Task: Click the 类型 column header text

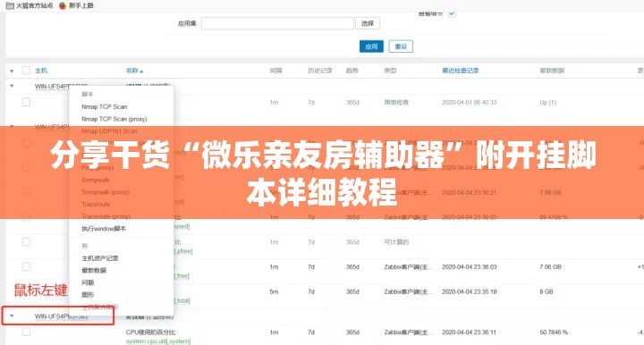Action: click(390, 71)
